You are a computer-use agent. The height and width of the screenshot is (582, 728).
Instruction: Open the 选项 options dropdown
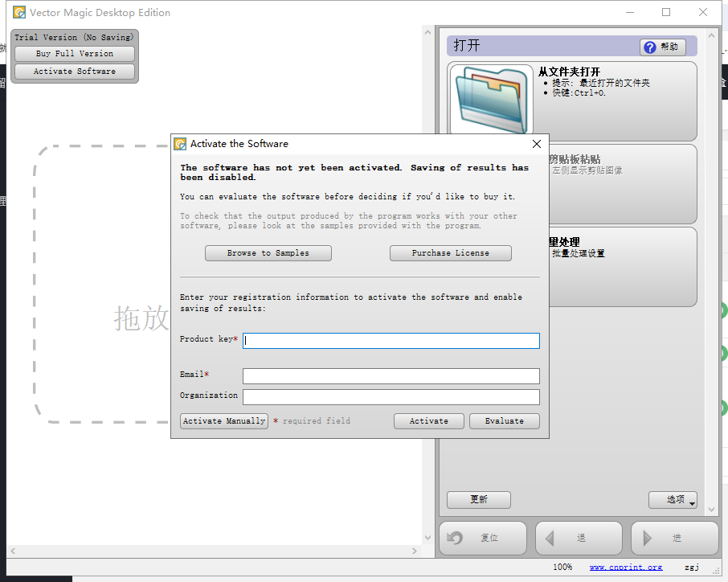[673, 500]
